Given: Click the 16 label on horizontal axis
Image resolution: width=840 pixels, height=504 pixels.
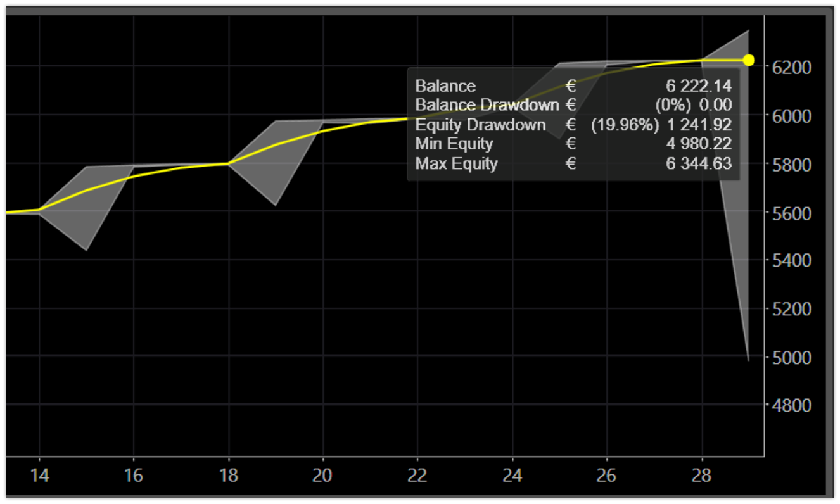Looking at the screenshot, I should click(134, 476).
